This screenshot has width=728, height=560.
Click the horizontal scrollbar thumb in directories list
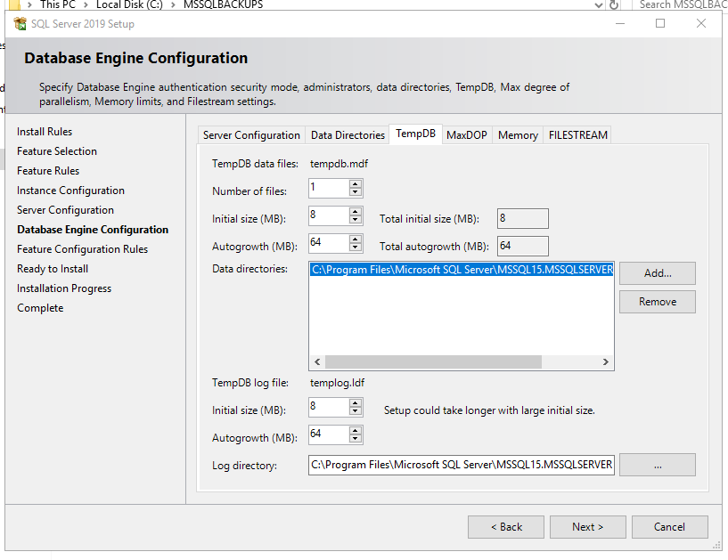(x=433, y=361)
